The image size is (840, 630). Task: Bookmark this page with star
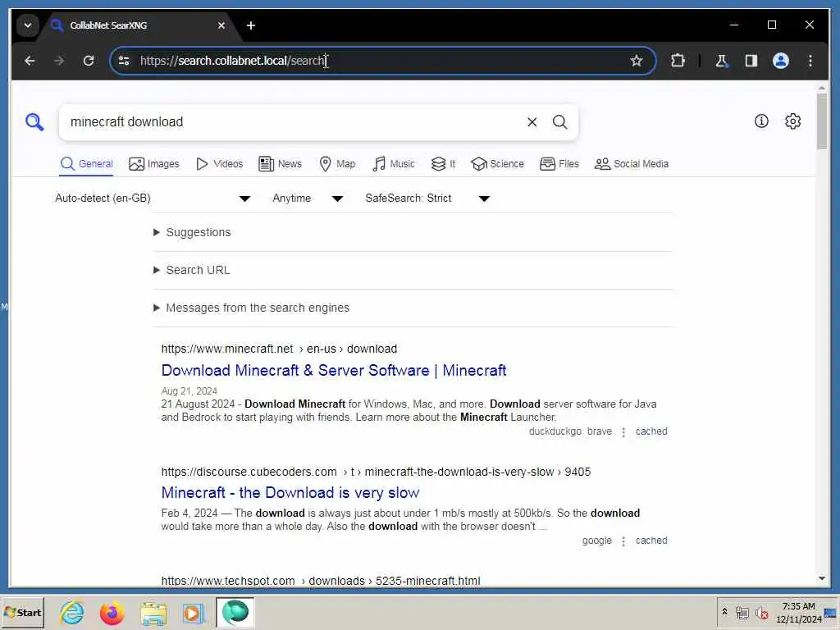pyautogui.click(x=636, y=61)
